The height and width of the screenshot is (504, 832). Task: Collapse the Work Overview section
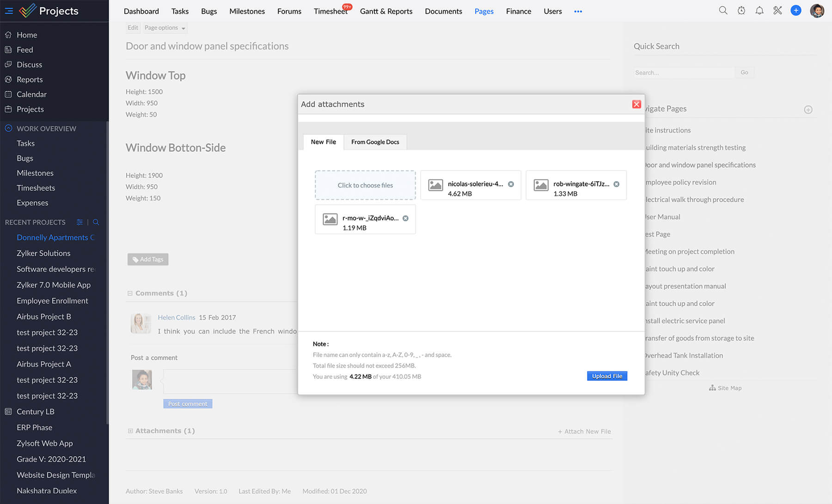(8, 128)
